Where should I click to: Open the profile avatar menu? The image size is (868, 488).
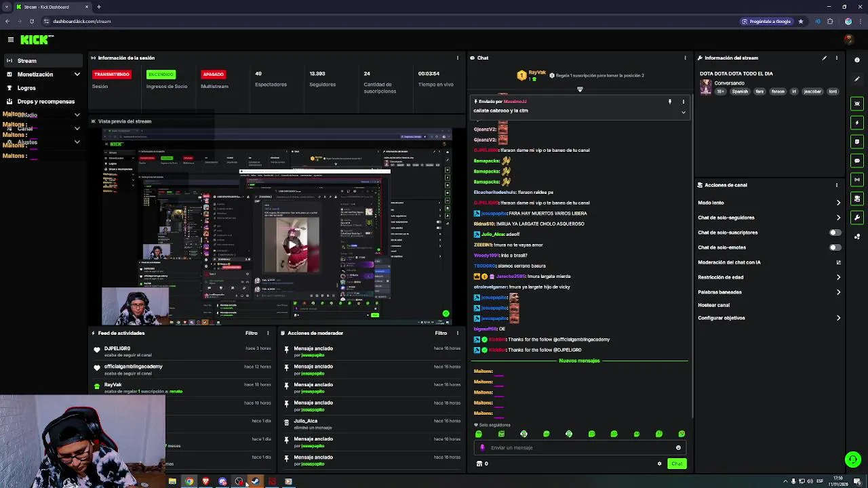(x=848, y=40)
